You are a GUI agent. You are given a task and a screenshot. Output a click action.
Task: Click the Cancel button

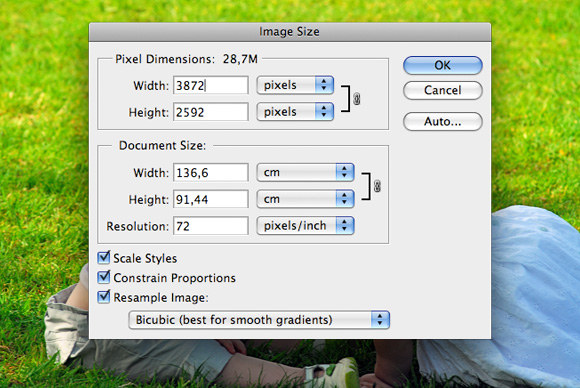pyautogui.click(x=443, y=90)
